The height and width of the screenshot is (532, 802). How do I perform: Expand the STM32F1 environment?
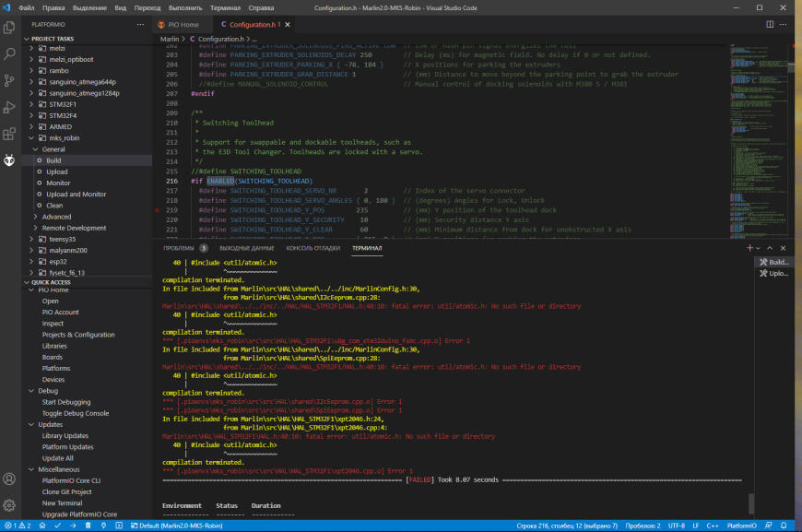[x=31, y=104]
